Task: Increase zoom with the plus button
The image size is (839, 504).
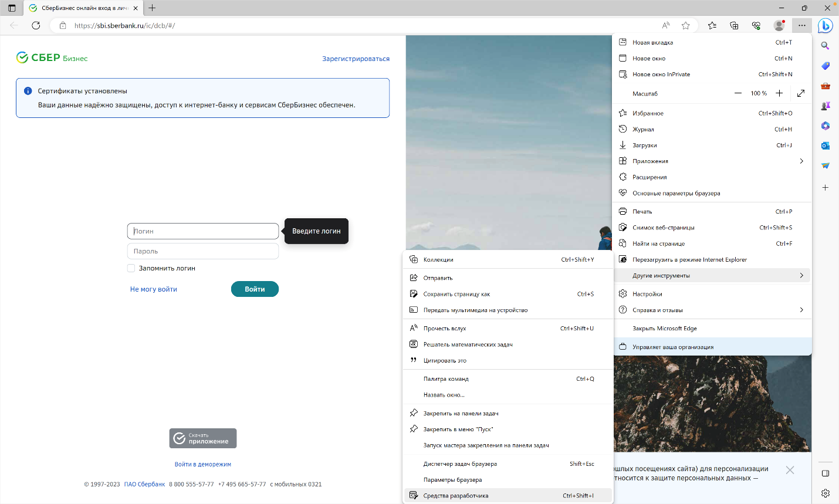Action: pos(779,93)
